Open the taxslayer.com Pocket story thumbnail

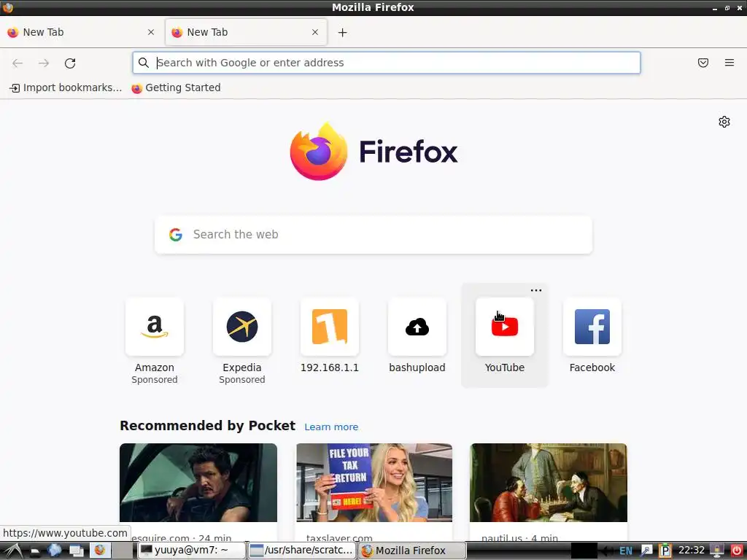[x=374, y=483]
